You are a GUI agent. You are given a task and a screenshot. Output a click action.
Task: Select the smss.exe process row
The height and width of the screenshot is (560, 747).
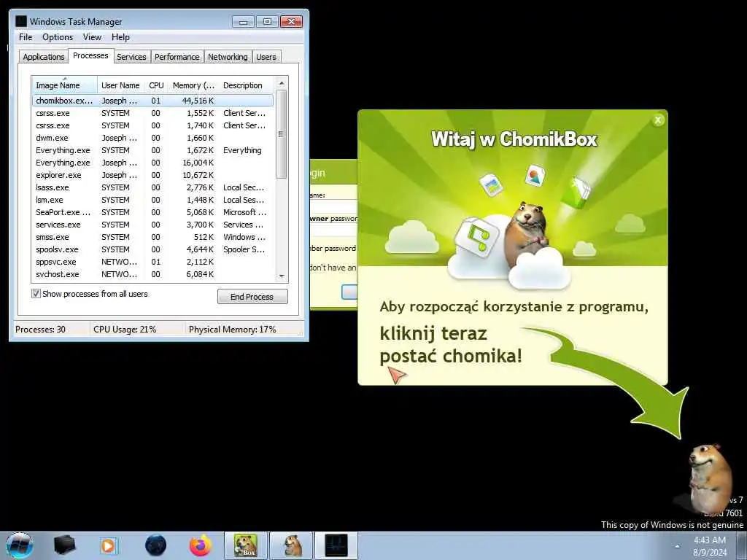point(153,237)
